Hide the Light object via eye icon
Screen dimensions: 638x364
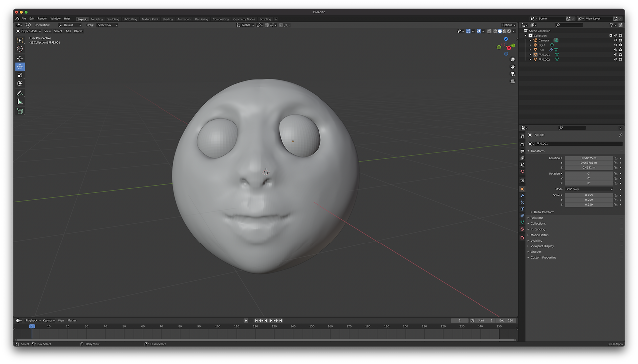pyautogui.click(x=615, y=45)
